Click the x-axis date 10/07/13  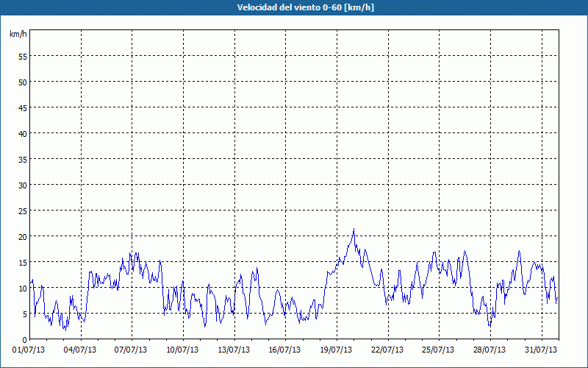coord(182,350)
